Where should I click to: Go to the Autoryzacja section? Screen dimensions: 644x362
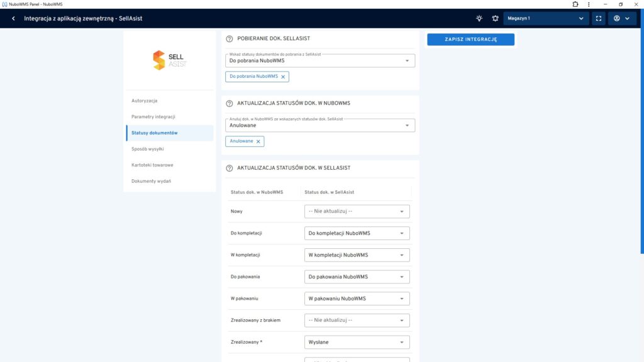coord(145,101)
